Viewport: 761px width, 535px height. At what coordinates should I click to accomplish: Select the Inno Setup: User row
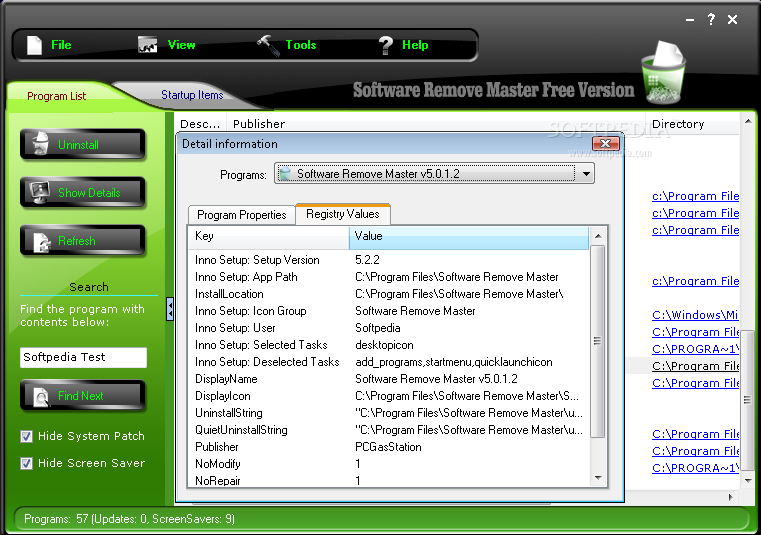coord(390,328)
